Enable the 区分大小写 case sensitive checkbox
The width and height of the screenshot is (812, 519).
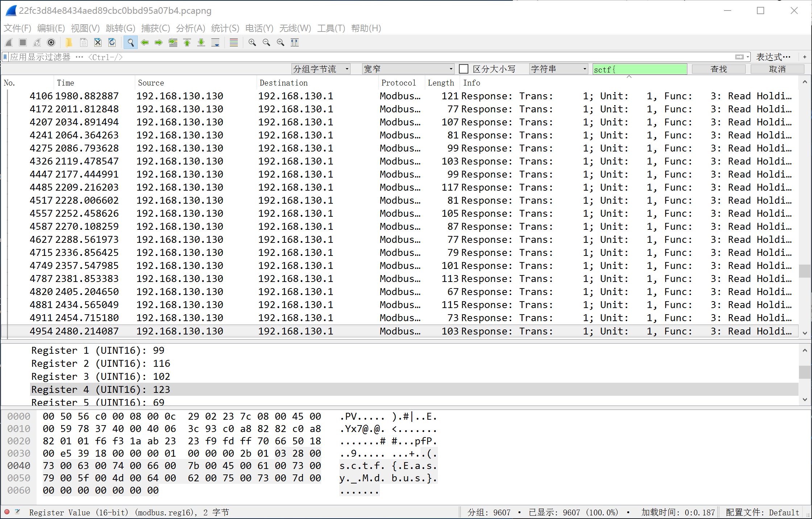(464, 69)
